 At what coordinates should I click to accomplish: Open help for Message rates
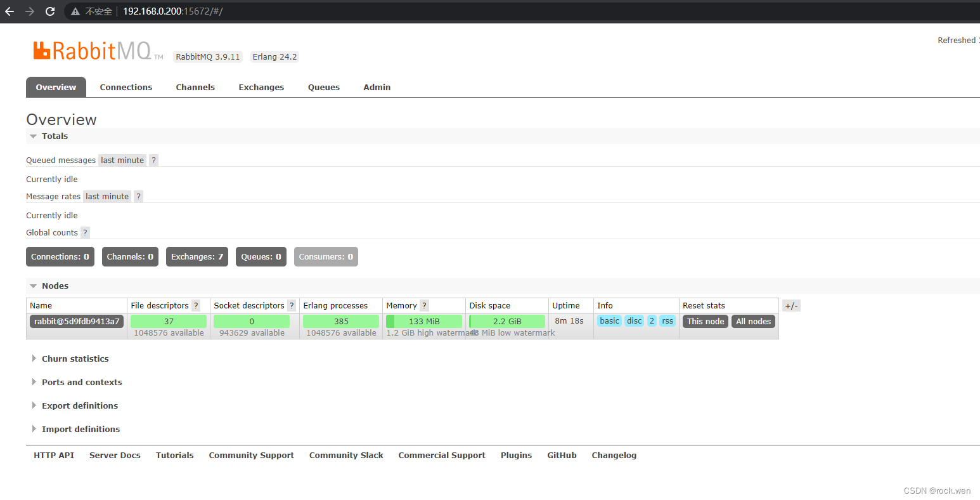point(138,197)
